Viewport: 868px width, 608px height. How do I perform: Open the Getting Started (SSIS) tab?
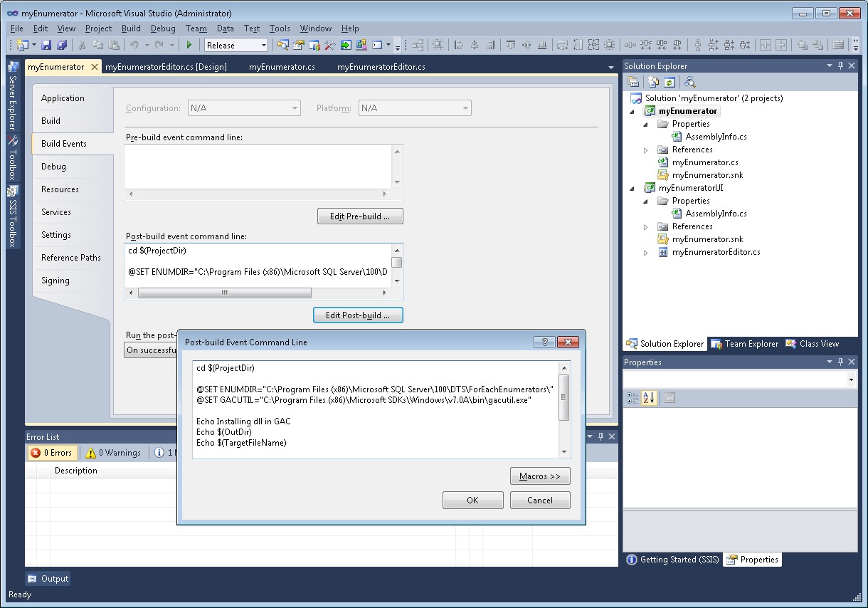673,560
